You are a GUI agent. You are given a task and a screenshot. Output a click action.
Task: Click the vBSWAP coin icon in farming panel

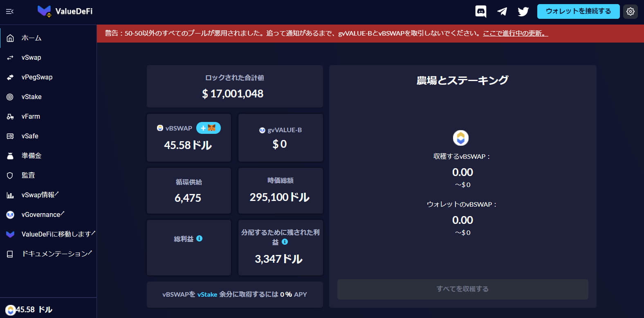tap(461, 138)
